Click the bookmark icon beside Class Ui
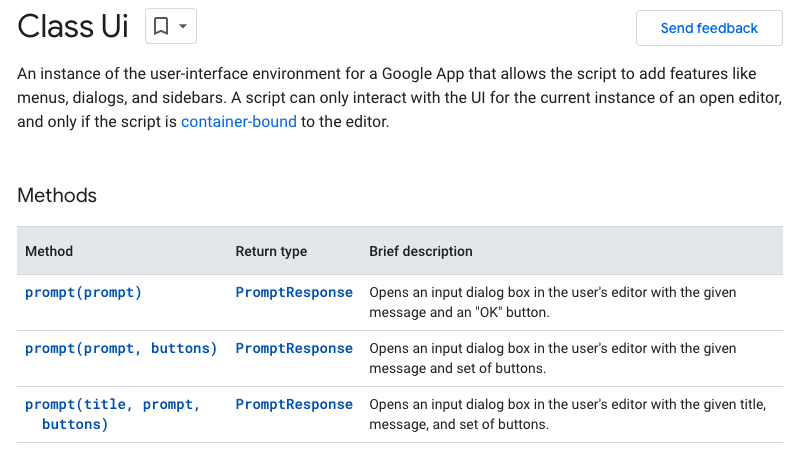The image size is (801, 460). pos(161,27)
